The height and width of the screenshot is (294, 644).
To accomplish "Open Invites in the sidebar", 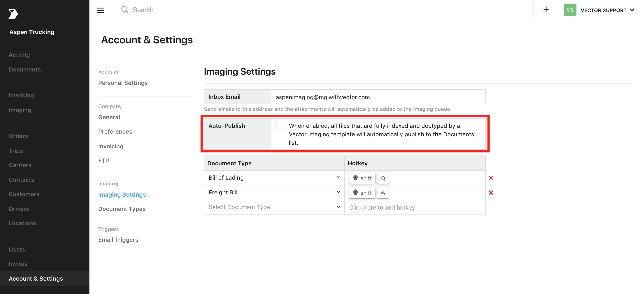I will pyautogui.click(x=18, y=264).
